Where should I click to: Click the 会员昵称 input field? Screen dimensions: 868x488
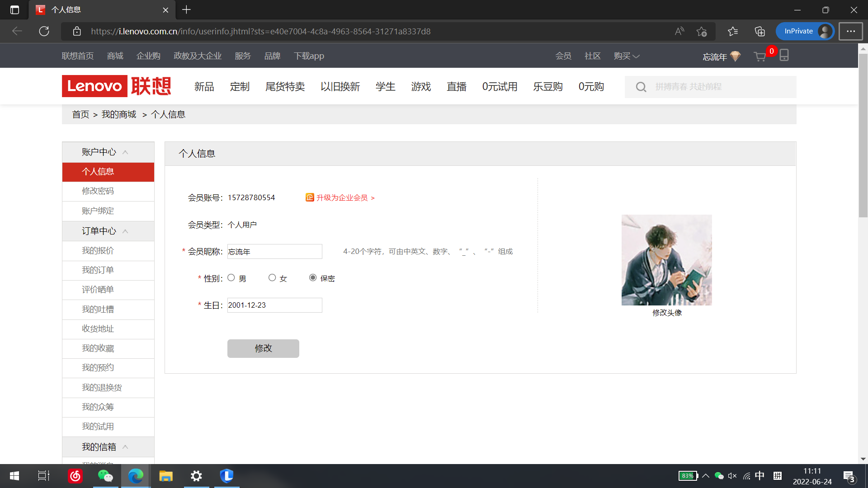[x=274, y=252]
